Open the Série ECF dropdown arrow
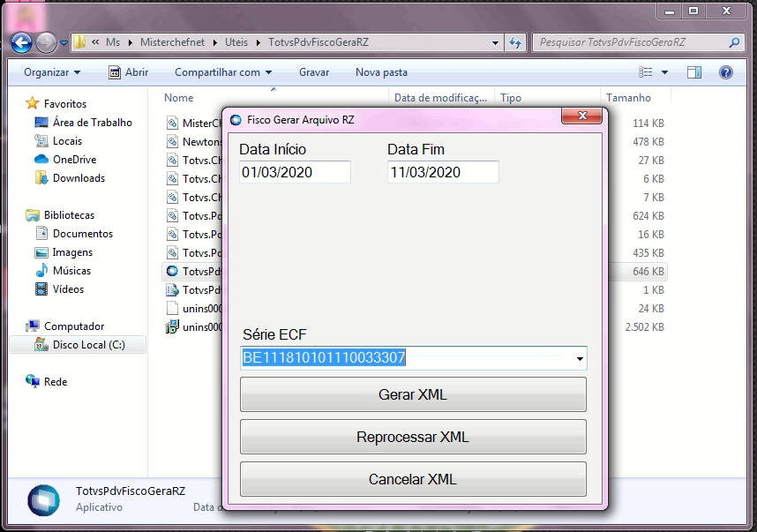 [x=580, y=359]
